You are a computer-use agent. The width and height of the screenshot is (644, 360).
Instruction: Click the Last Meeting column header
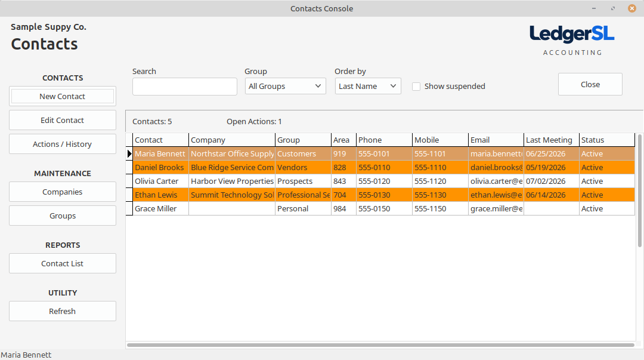[x=552, y=140]
